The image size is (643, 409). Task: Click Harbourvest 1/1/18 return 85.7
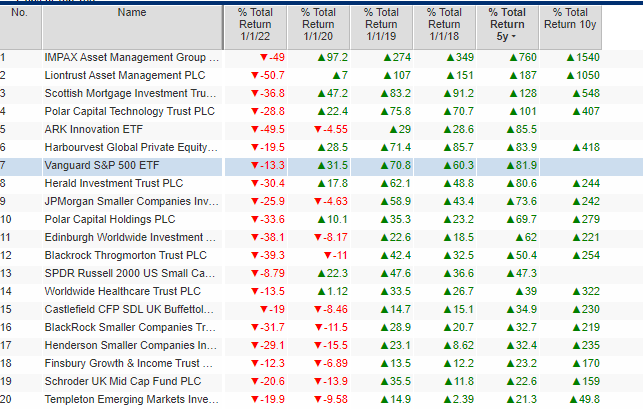458,148
